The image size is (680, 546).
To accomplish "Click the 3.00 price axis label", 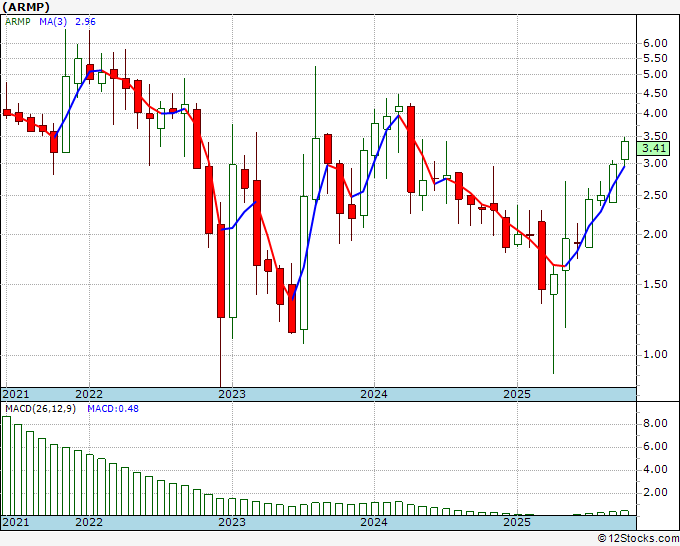I will pos(655,163).
